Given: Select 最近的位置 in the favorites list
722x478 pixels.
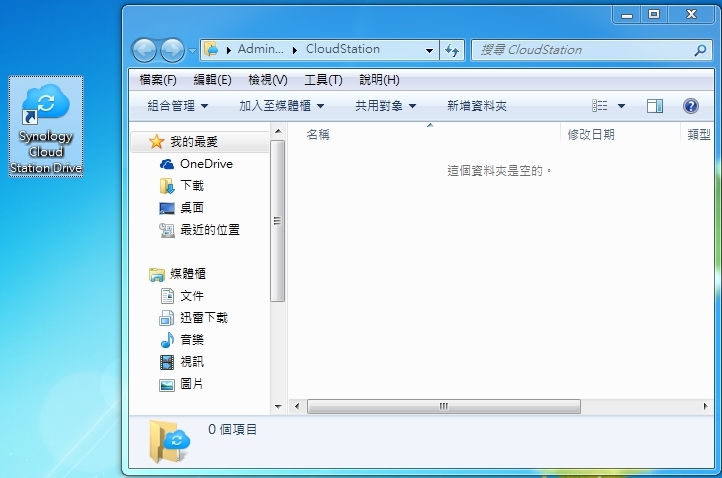Looking at the screenshot, I should coord(210,230).
